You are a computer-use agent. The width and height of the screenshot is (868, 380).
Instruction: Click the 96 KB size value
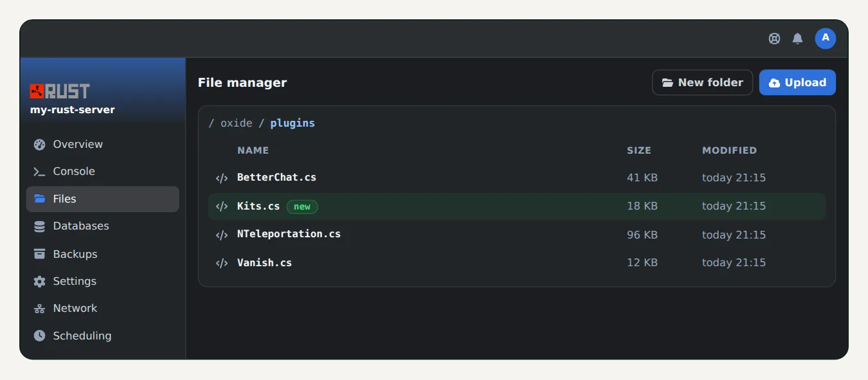click(x=642, y=235)
